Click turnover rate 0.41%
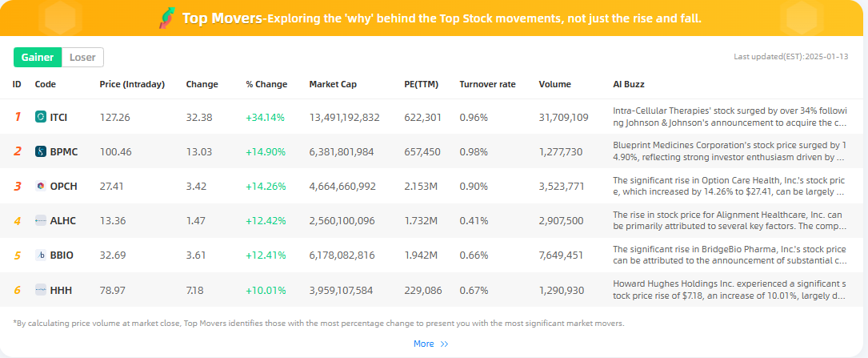 pyautogui.click(x=474, y=221)
